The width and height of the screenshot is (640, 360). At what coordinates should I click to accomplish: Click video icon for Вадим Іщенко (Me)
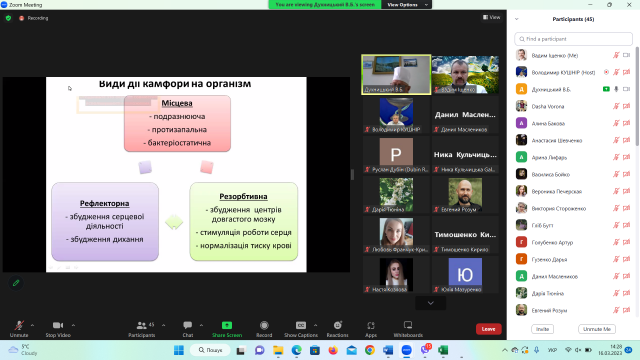(627, 55)
